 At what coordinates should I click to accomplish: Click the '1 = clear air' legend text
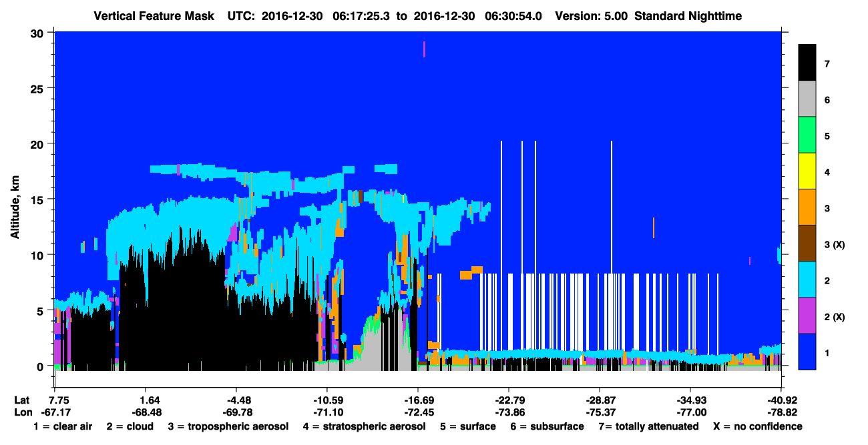click(63, 426)
